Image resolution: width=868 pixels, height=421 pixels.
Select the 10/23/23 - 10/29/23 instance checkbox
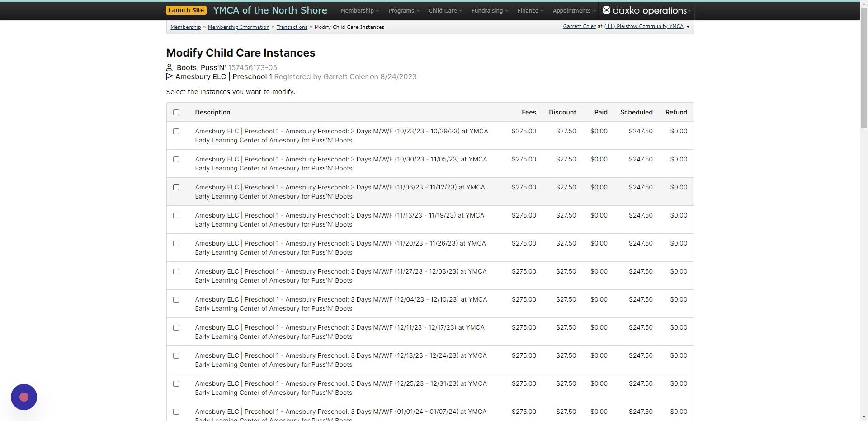point(176,131)
